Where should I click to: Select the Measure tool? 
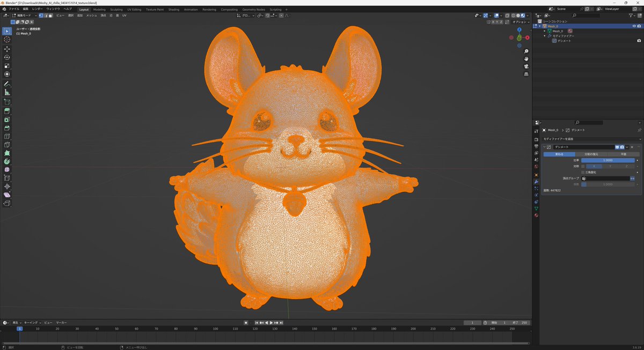tap(7, 93)
